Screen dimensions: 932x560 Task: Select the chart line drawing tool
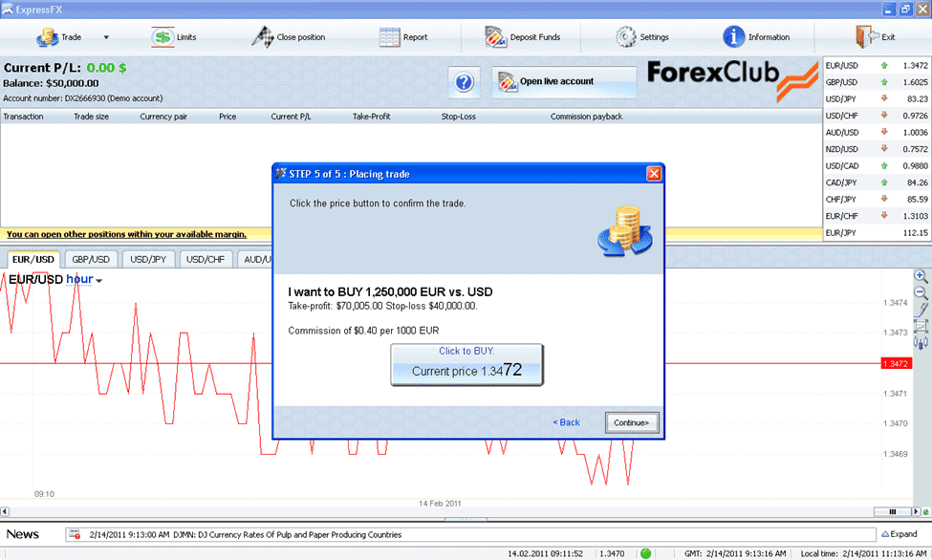(921, 309)
